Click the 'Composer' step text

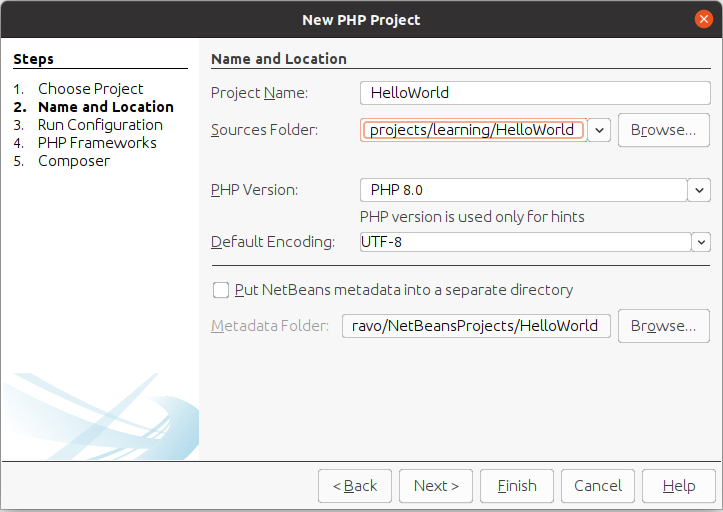coord(74,161)
